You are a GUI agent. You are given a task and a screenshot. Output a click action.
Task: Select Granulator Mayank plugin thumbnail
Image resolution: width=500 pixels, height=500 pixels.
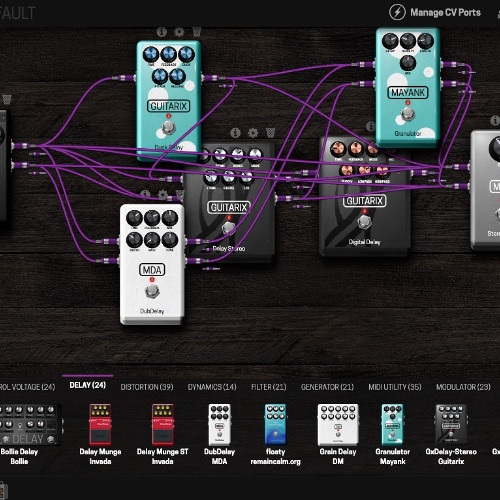(x=392, y=425)
